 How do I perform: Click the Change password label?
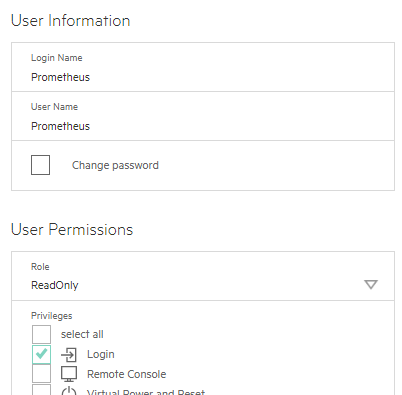(115, 165)
